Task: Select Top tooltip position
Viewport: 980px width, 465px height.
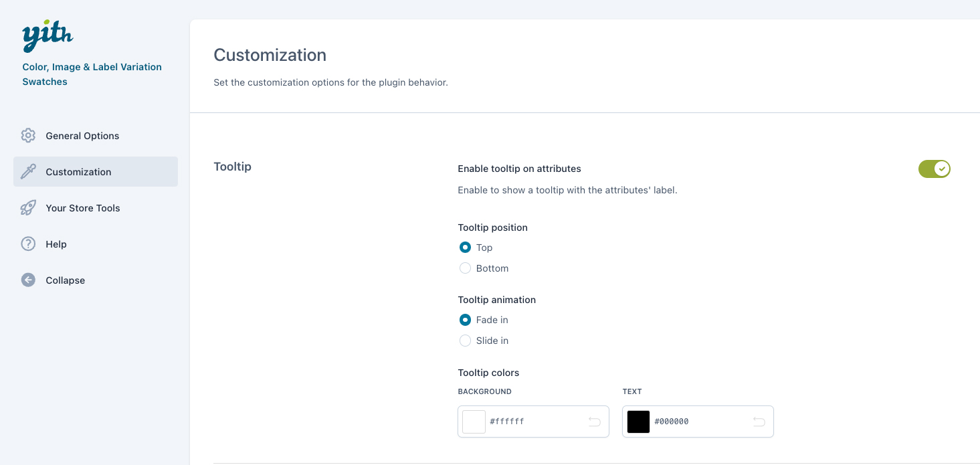Action: [x=465, y=248]
